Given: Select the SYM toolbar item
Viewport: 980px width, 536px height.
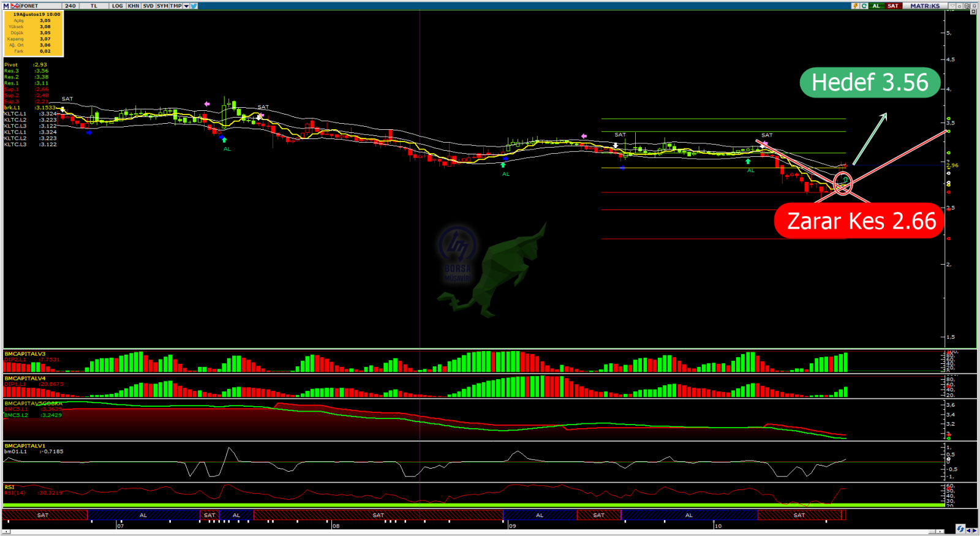Looking at the screenshot, I should (162, 6).
